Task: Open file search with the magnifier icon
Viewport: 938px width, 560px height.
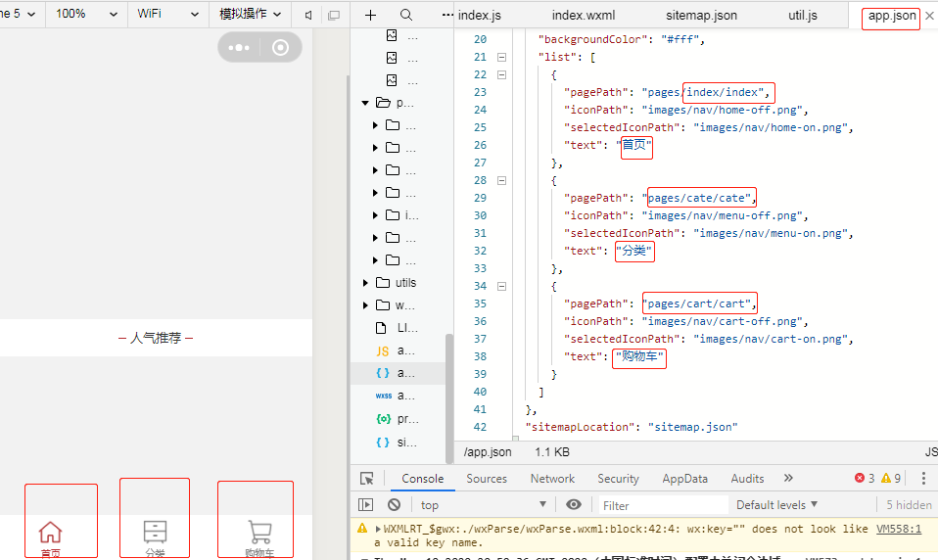Action: click(406, 15)
